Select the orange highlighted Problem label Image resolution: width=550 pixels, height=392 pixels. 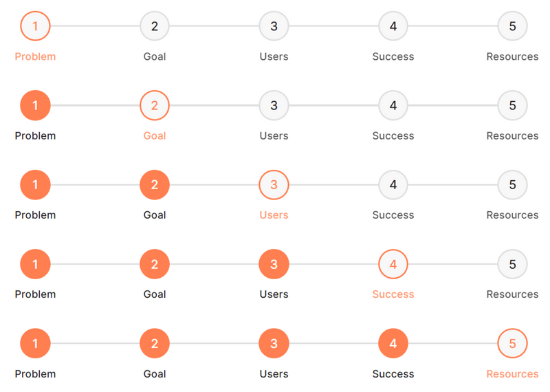click(x=35, y=56)
